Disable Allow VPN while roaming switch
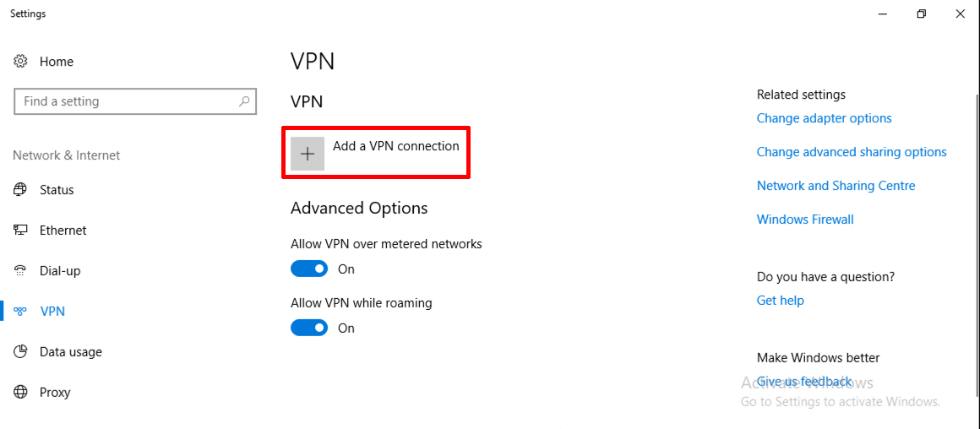This screenshot has width=980, height=429. pyautogui.click(x=309, y=328)
